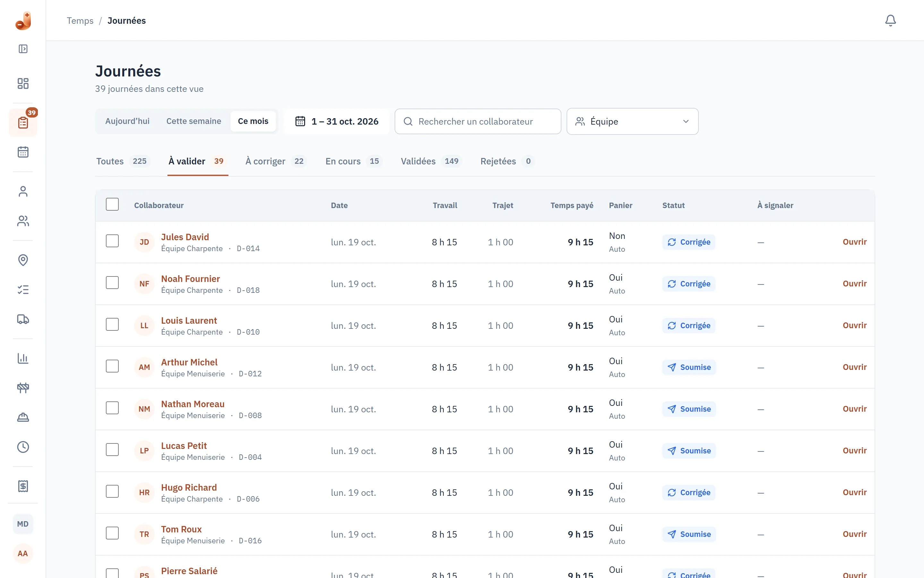Click the app logo at top left

[x=23, y=20]
